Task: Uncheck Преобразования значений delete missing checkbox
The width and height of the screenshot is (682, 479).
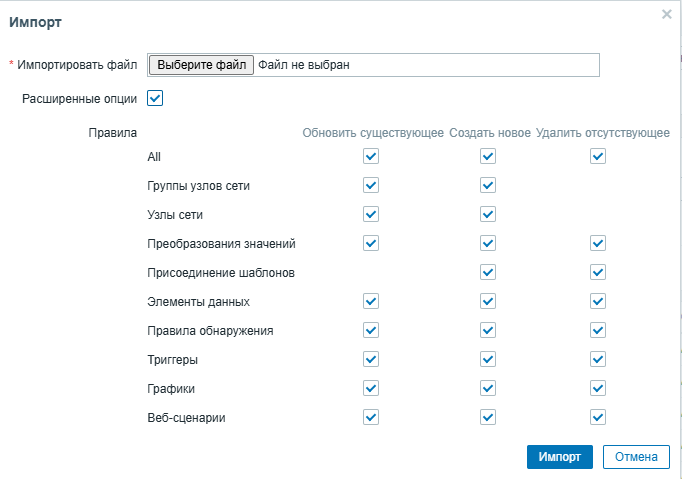Action: point(598,243)
